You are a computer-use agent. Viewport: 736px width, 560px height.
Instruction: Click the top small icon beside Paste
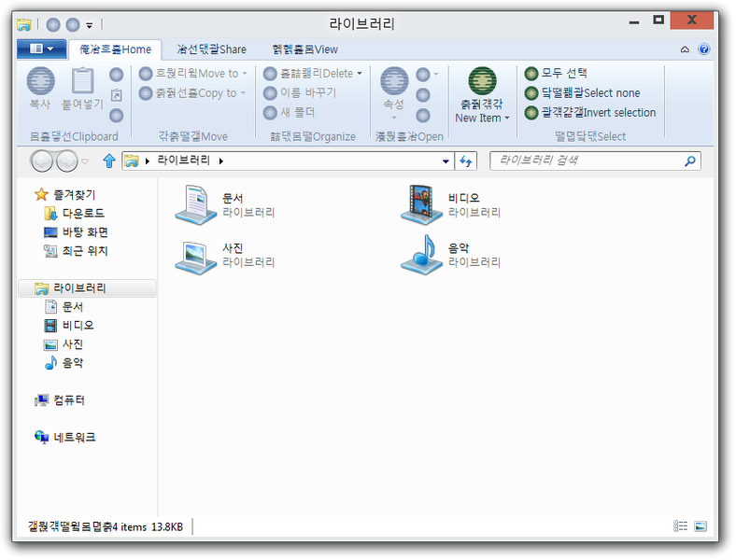click(x=116, y=75)
